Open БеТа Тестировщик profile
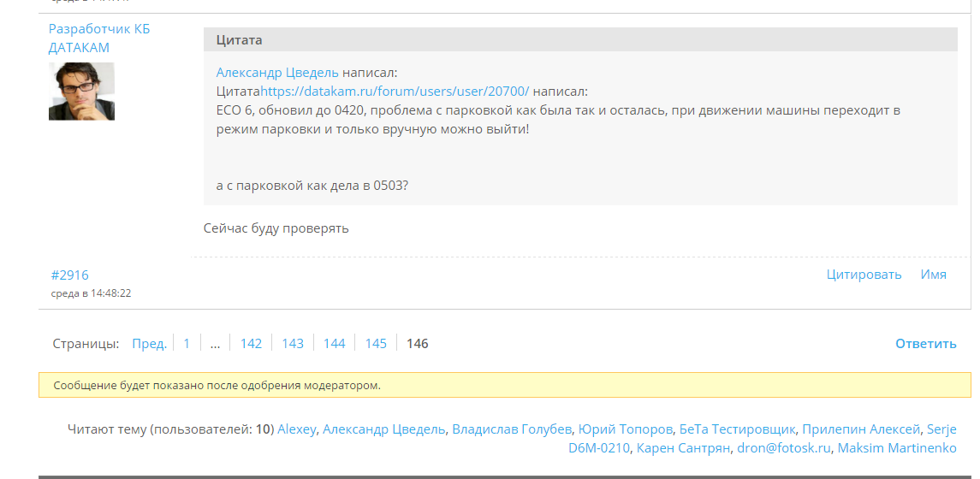 pos(738,429)
